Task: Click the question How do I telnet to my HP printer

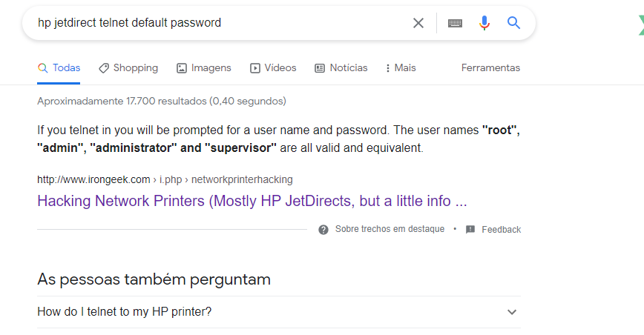Action: pos(125,312)
